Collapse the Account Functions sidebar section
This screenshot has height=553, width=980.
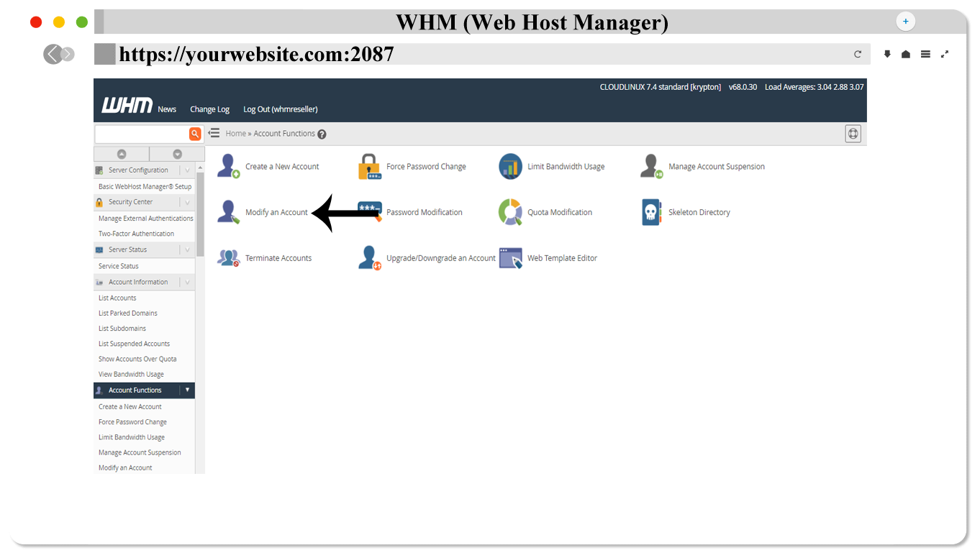tap(187, 390)
